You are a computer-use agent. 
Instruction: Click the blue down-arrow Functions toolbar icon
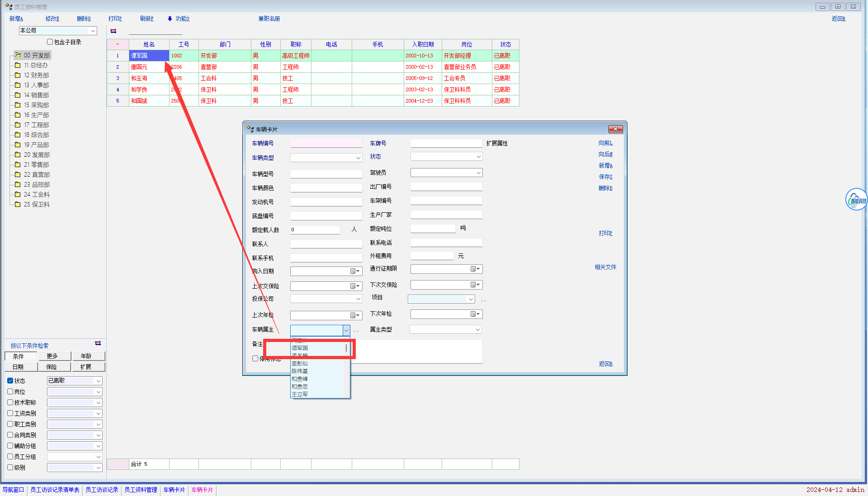(x=170, y=19)
